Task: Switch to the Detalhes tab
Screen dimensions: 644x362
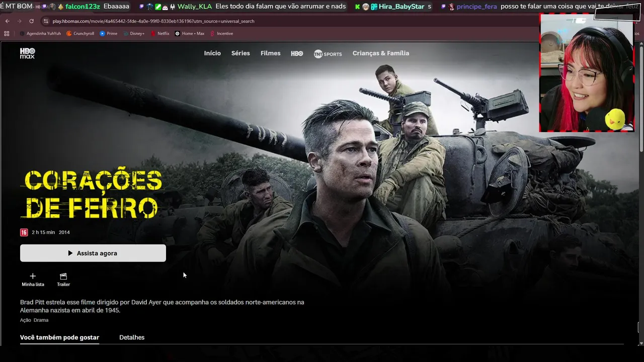Action: (x=132, y=337)
